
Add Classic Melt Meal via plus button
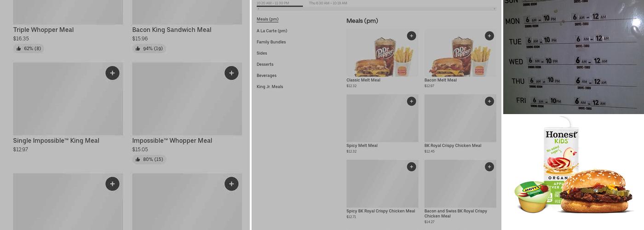tap(411, 36)
